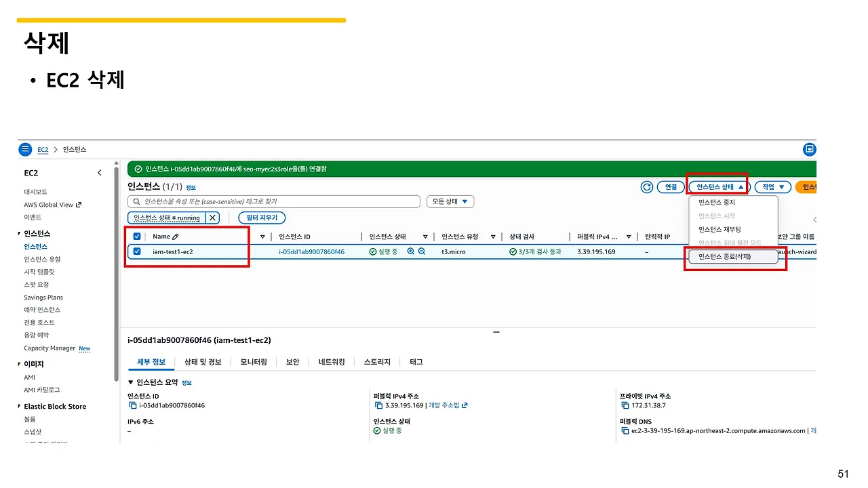Click the panel resize handle above instance details
The image size is (868, 488).
(496, 332)
